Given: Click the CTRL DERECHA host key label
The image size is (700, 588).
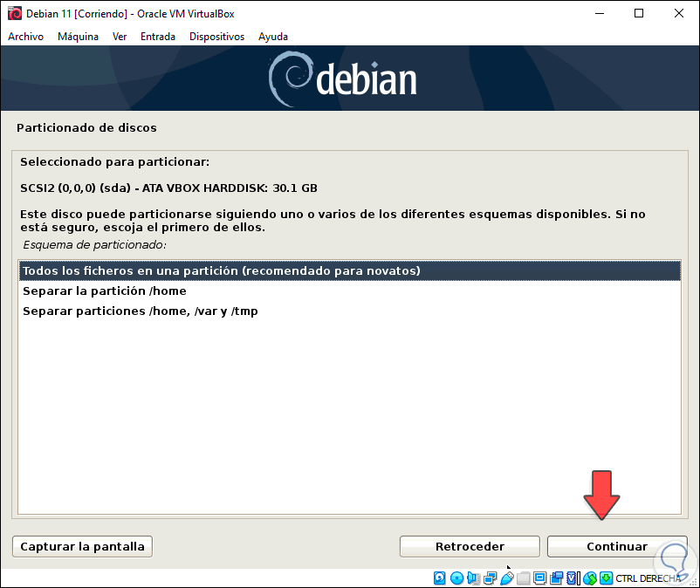Looking at the screenshot, I should point(649,578).
